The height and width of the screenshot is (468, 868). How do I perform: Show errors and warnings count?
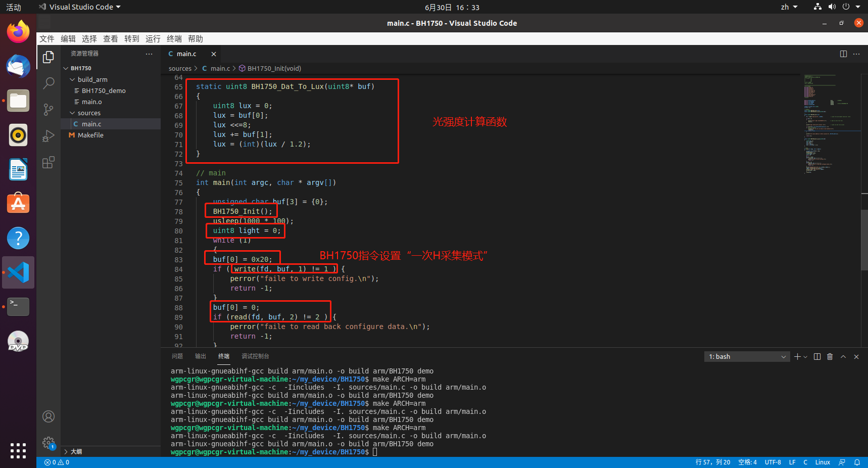pos(57,462)
